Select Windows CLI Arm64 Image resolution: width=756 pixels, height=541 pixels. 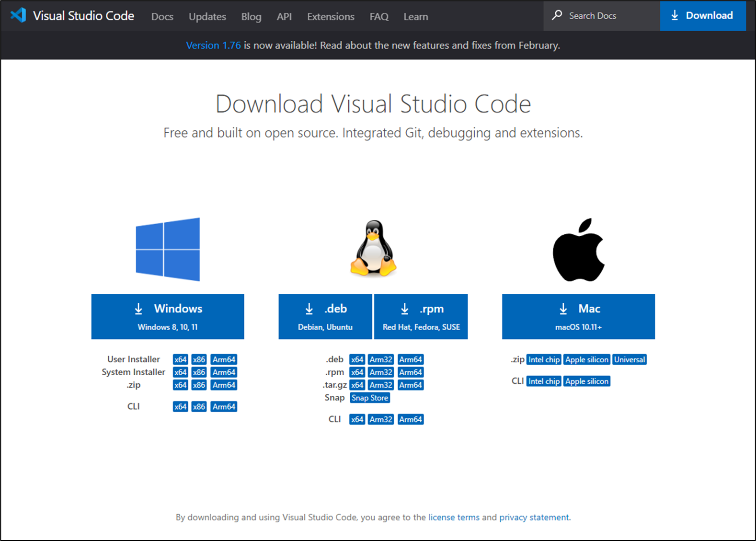224,406
